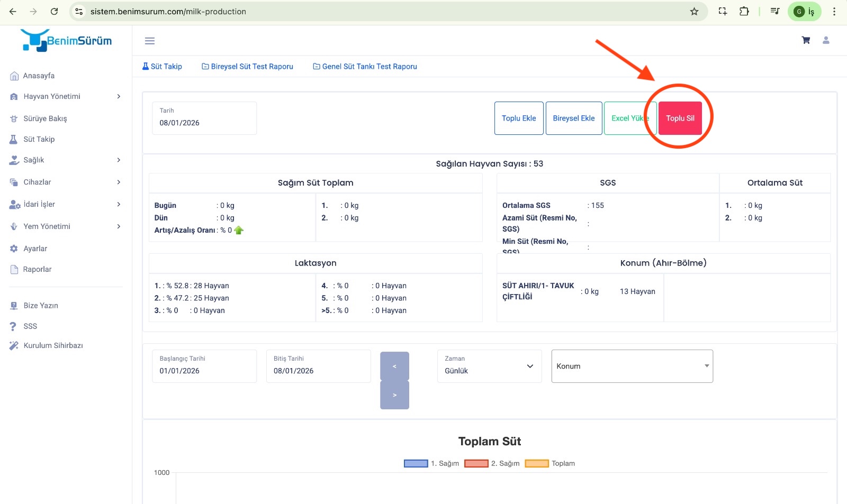847x504 pixels.
Task: Reload the page with the refresh icon
Action: click(54, 11)
